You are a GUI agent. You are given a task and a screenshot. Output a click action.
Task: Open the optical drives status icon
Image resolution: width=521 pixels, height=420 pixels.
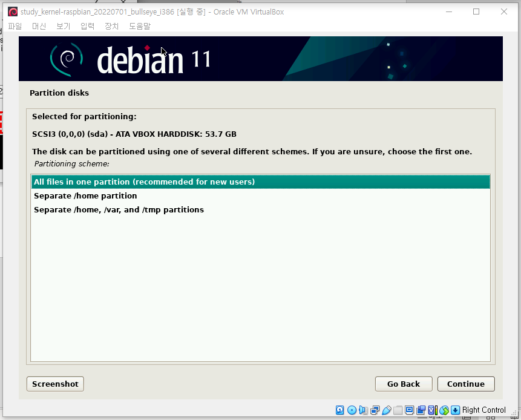352,410
